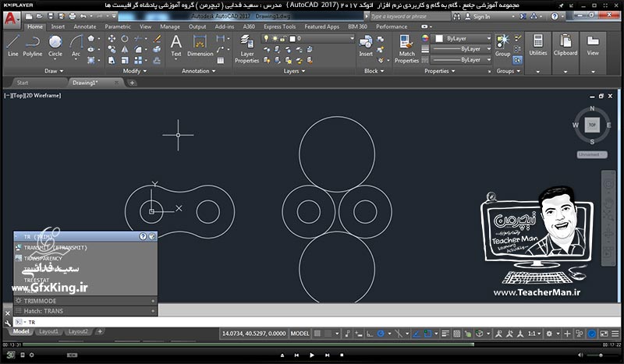This screenshot has height=364, width=624.
Task: Expand the Block panel
Action: 374,71
